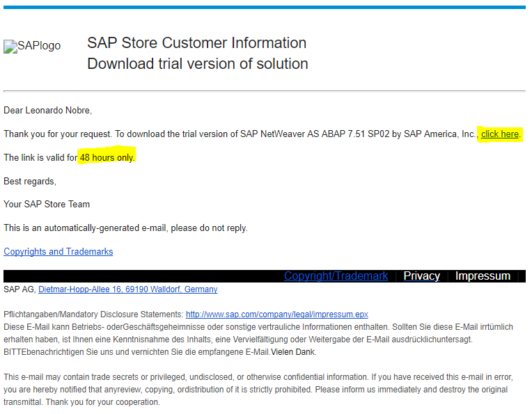Open the Copyrights and Trademarks link
532x414 pixels.
point(58,252)
